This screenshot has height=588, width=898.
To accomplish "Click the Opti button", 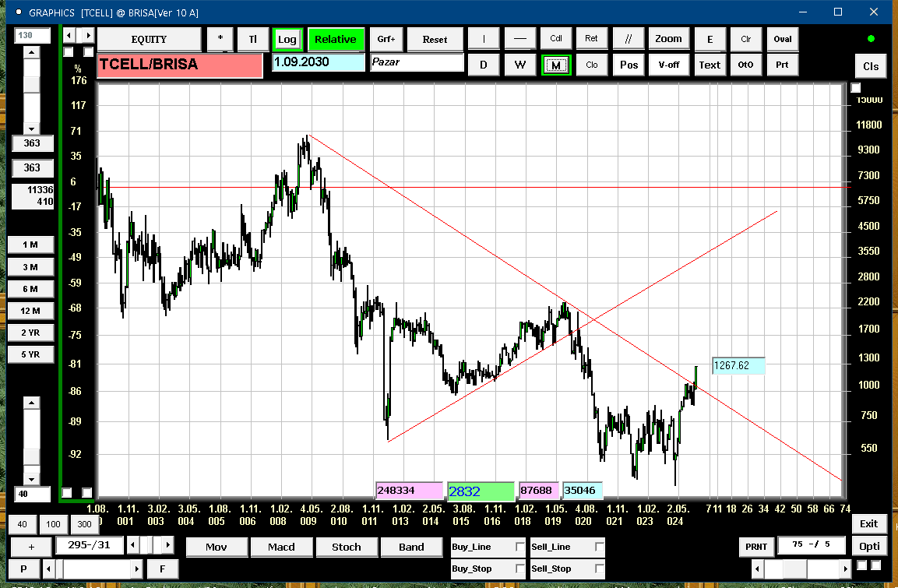I will tap(869, 546).
